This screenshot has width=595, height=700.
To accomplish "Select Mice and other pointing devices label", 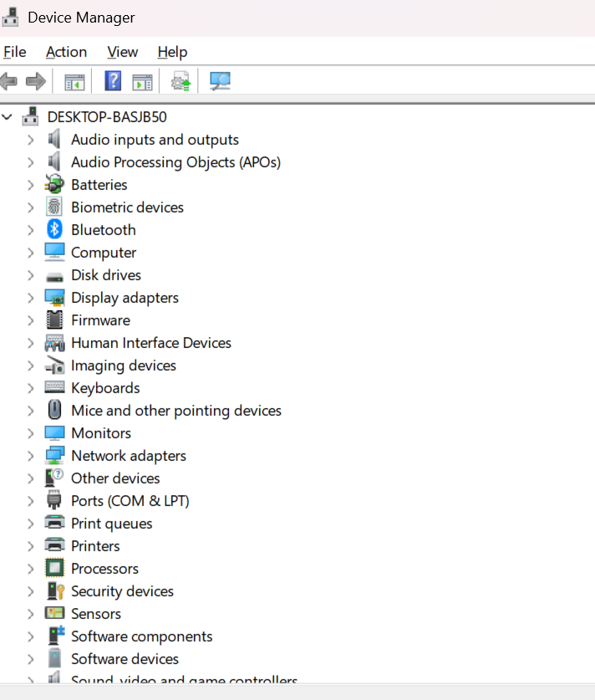I will (176, 411).
